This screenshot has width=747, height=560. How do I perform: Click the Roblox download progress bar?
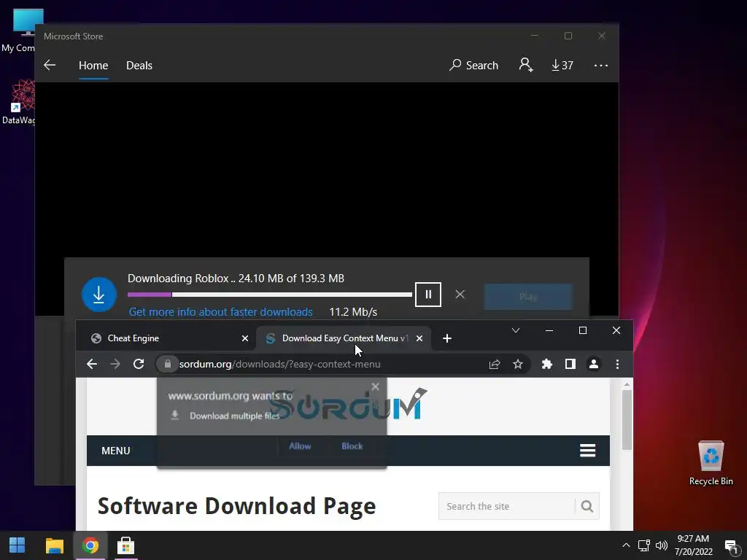(270, 295)
